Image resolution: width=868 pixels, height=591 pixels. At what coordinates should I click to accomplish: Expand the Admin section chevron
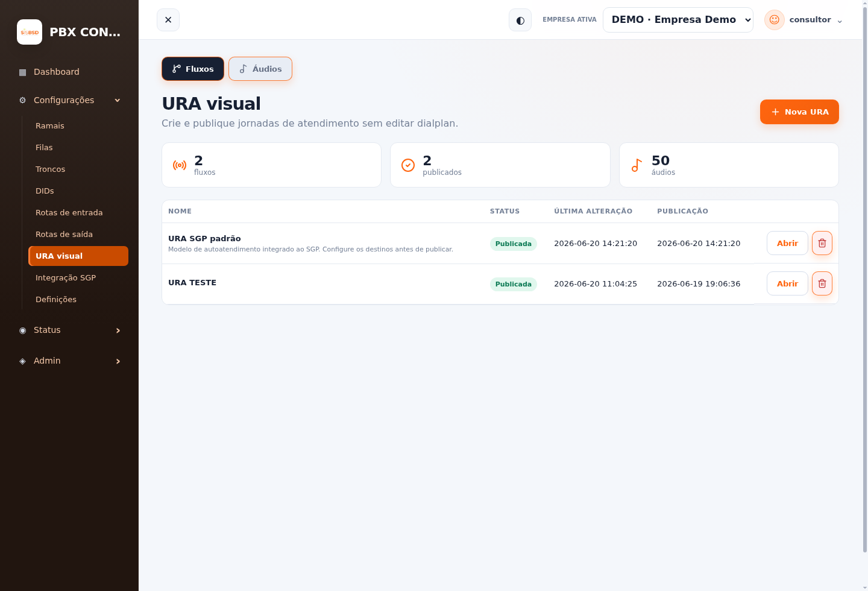click(118, 361)
